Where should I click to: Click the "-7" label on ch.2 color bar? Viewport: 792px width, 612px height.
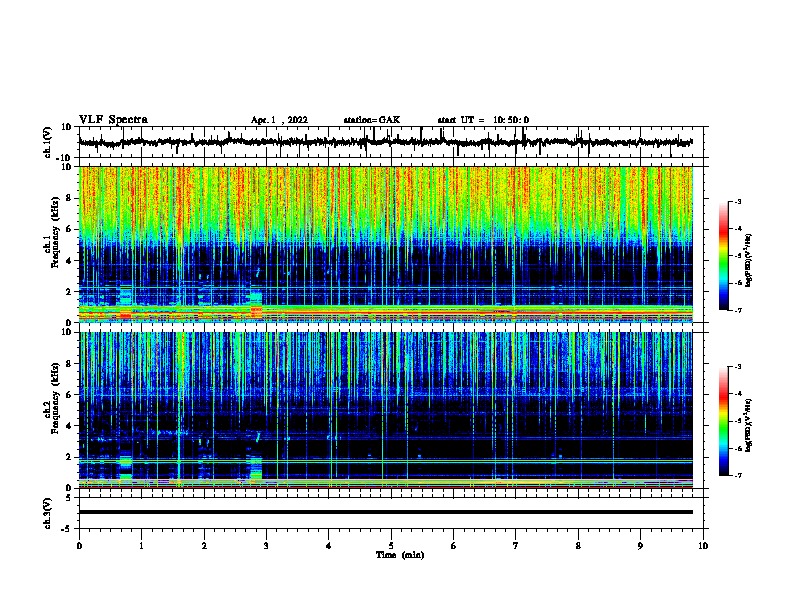click(737, 475)
